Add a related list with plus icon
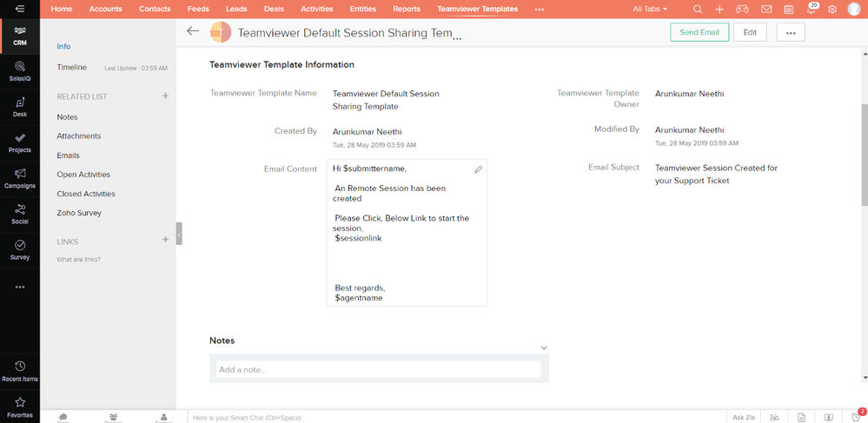 click(165, 96)
